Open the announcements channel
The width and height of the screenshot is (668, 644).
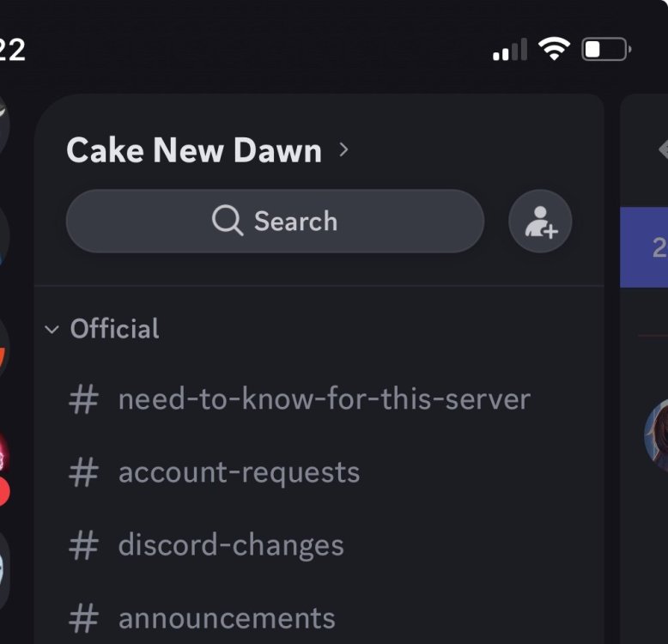[x=227, y=618]
